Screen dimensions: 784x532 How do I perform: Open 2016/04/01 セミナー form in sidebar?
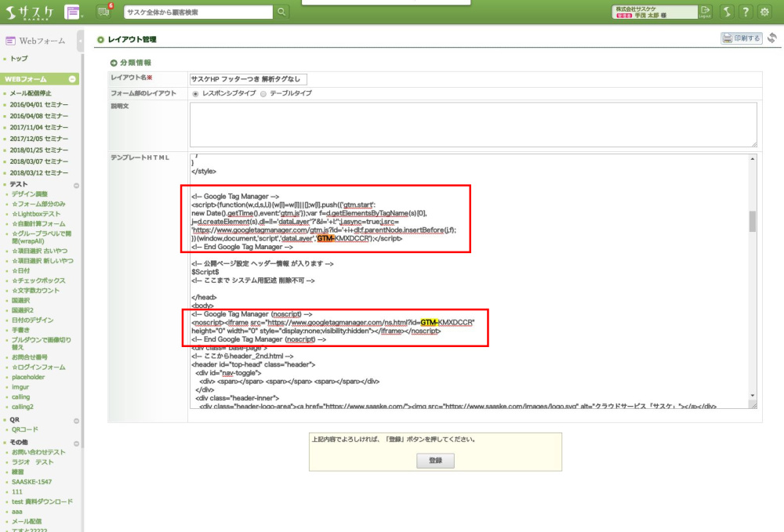(x=39, y=104)
